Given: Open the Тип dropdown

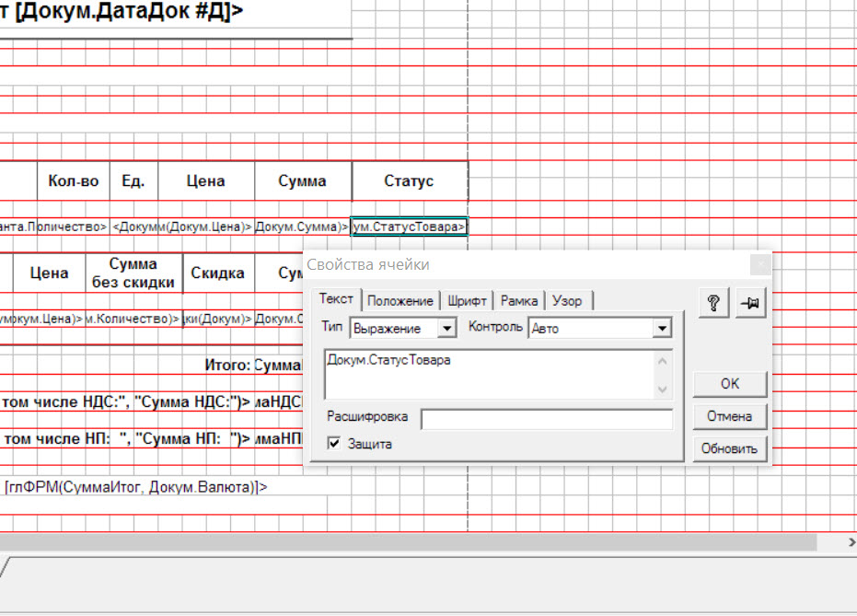Looking at the screenshot, I should (x=446, y=328).
